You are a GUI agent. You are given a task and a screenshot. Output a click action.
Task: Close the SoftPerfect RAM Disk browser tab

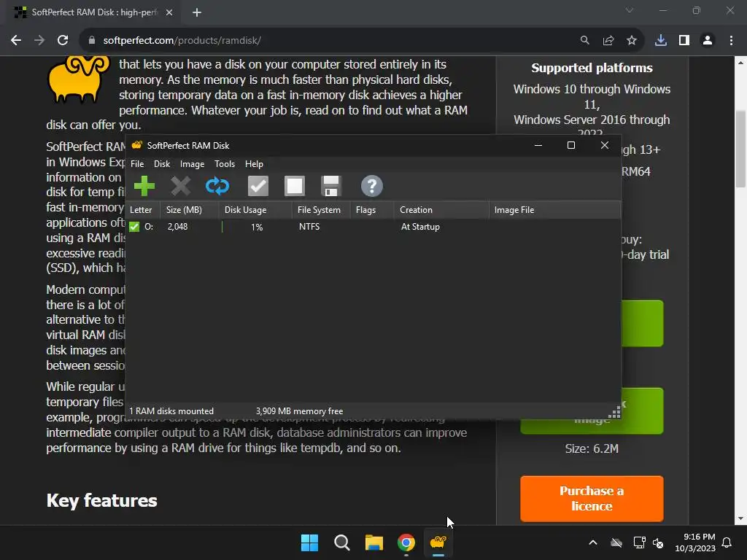[169, 12]
